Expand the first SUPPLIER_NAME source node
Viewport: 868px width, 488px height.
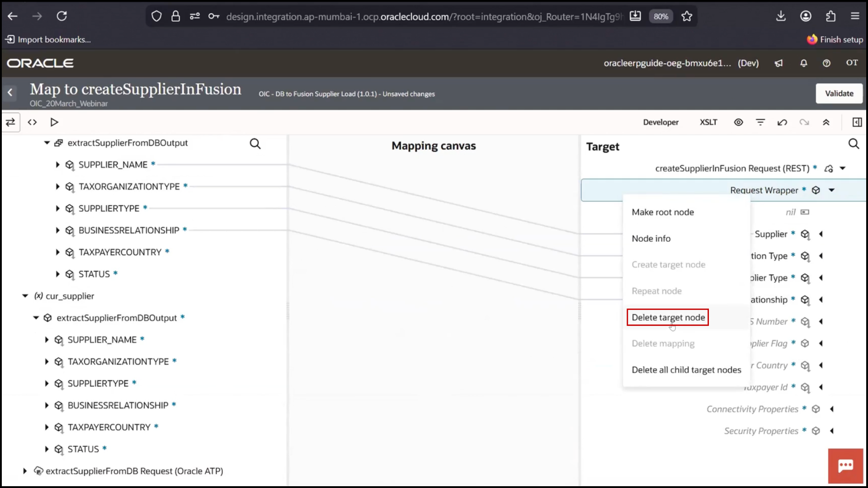coord(57,165)
